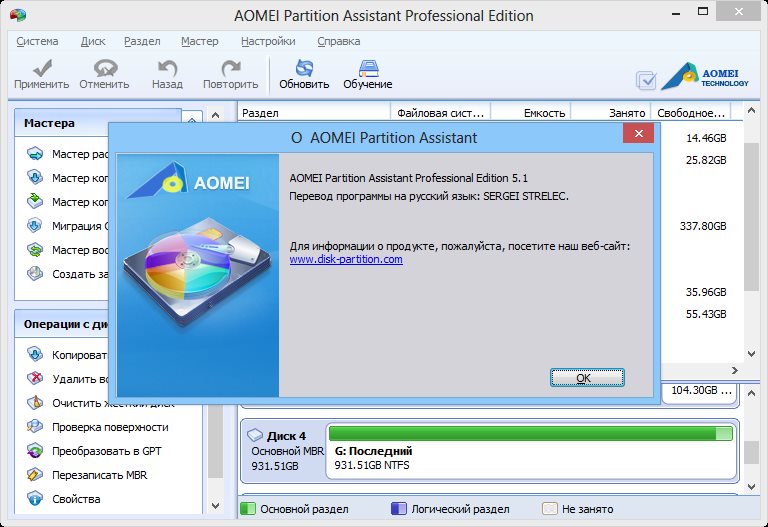Click the first Мастер копирования icon
This screenshot has height=527, width=768.
point(35,177)
